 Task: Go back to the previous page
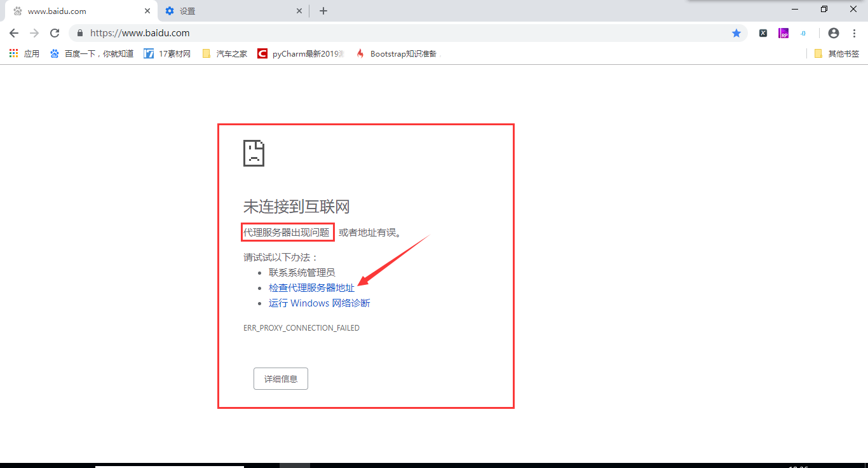14,33
